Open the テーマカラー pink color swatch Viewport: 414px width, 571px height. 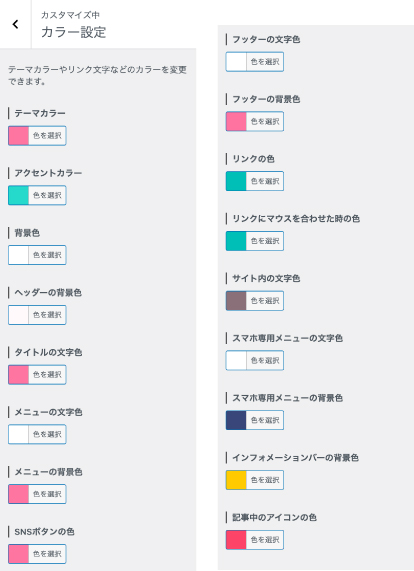coord(19,136)
